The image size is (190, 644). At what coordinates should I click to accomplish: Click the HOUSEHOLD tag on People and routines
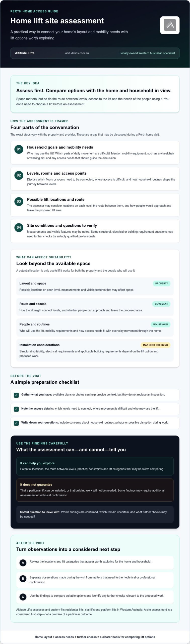pos(160,325)
